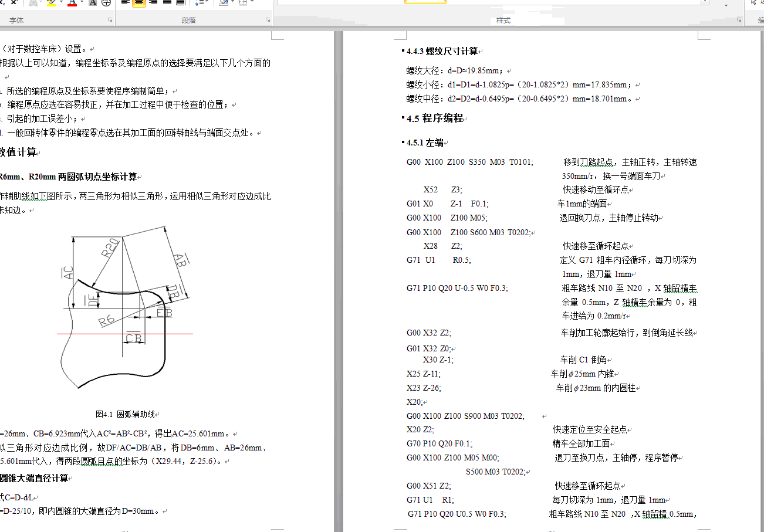764x532 pixels.
Task: Click the line spacing icon
Action: pyautogui.click(x=199, y=3)
